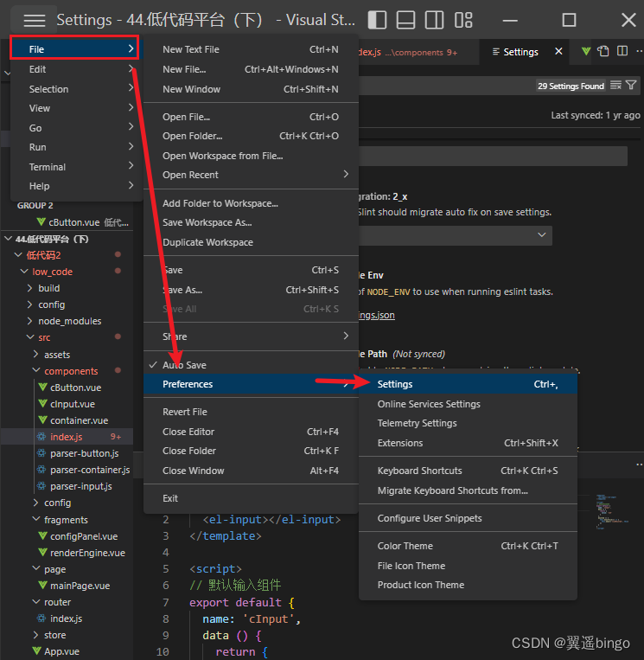Click Revert File menu entry

tap(251, 412)
